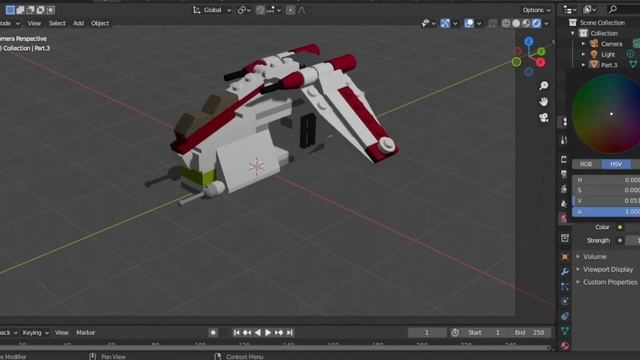Viewport: 640px width, 360px height.
Task: Open the Tool properties tab icon
Action: coord(564,140)
